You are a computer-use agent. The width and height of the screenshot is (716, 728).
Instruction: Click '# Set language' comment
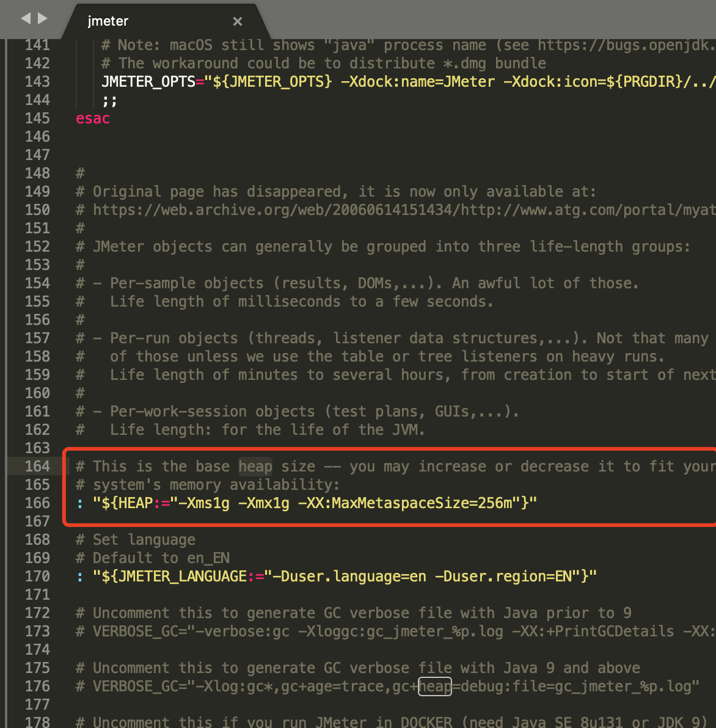(136, 539)
